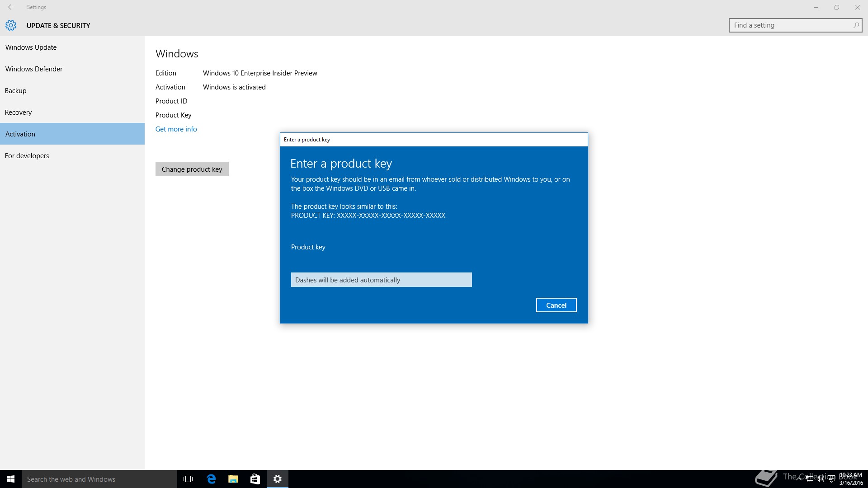Open the Windows Store from the taskbar
Viewport: 868px width, 488px height.
coord(255,479)
